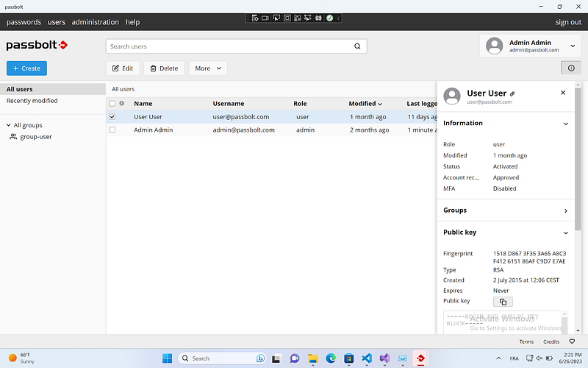Click the attention column header icon
The width and height of the screenshot is (588, 368).
[122, 103]
